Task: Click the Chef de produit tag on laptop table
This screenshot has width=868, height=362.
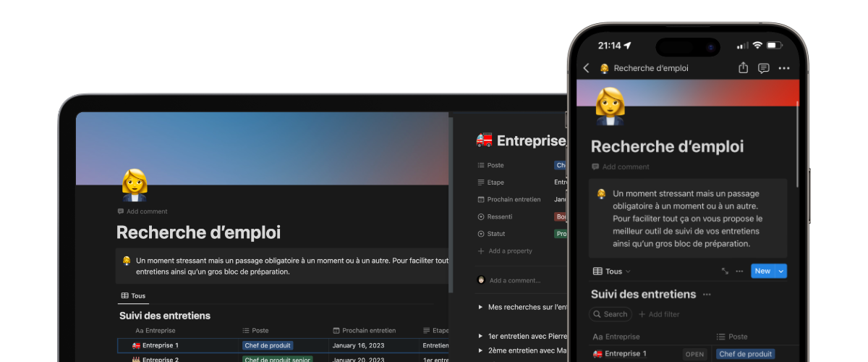Action: point(268,345)
